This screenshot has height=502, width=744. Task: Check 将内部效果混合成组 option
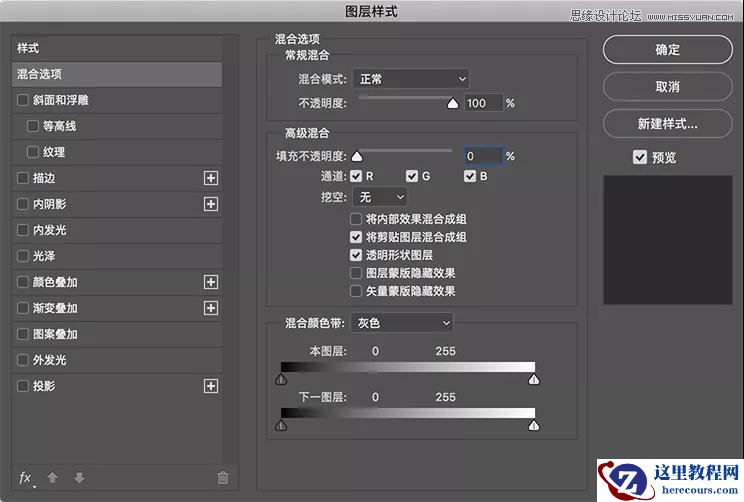click(356, 219)
